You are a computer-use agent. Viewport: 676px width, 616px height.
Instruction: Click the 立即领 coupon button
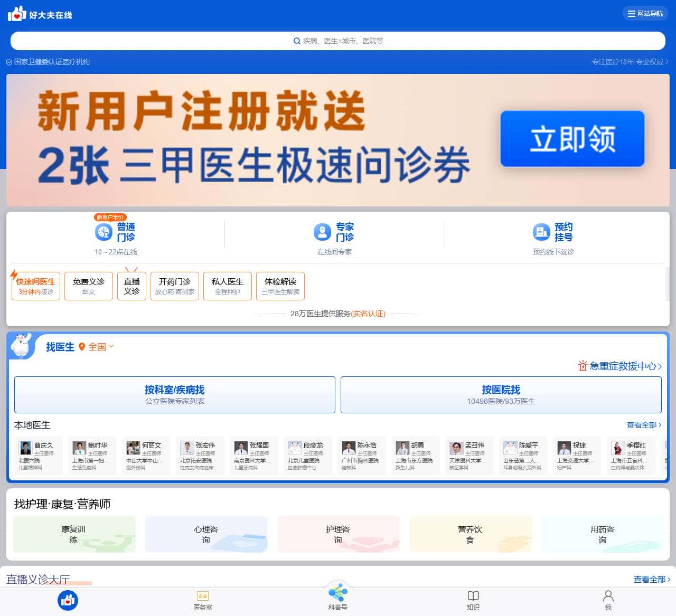coord(572,139)
